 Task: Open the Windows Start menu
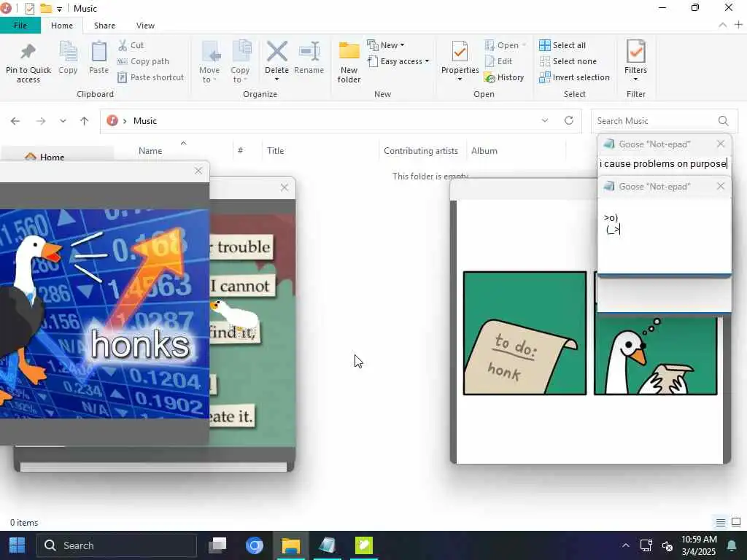18,545
